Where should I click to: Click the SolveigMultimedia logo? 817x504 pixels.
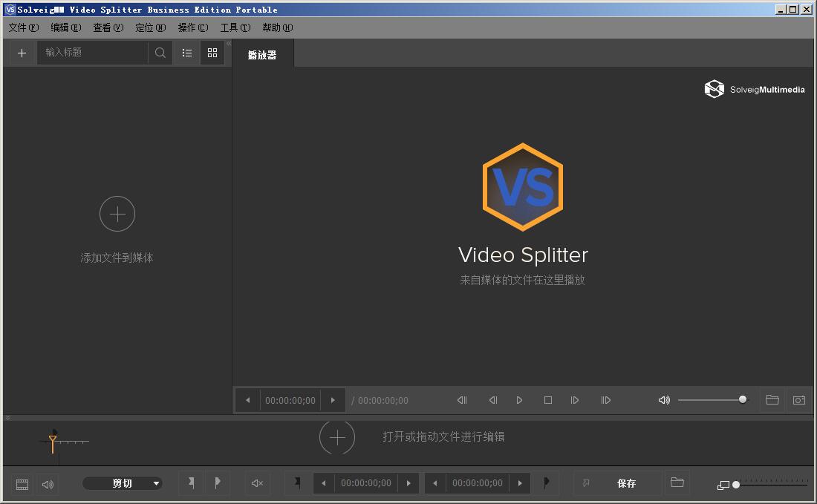[755, 90]
